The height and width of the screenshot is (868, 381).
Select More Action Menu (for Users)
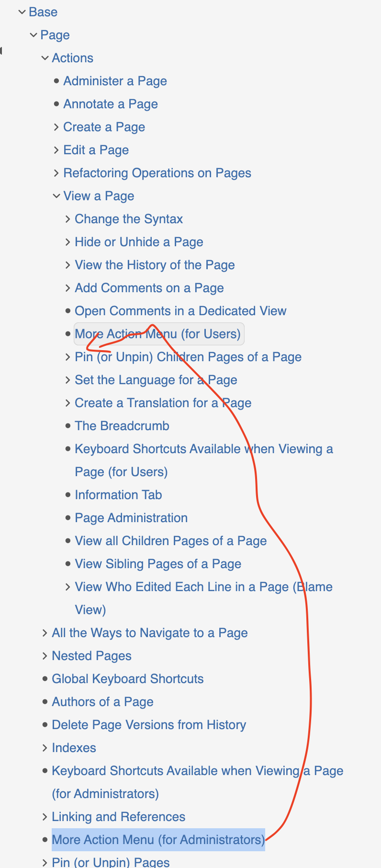158,334
